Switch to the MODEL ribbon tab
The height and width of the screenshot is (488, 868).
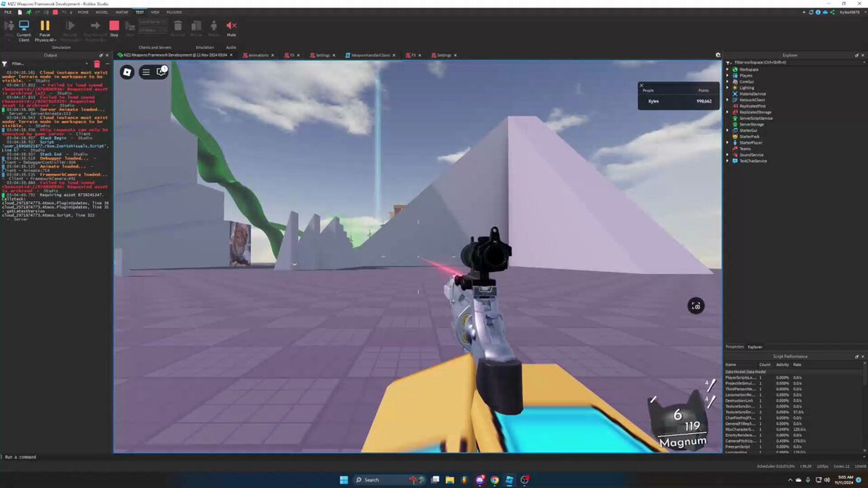pyautogui.click(x=102, y=12)
